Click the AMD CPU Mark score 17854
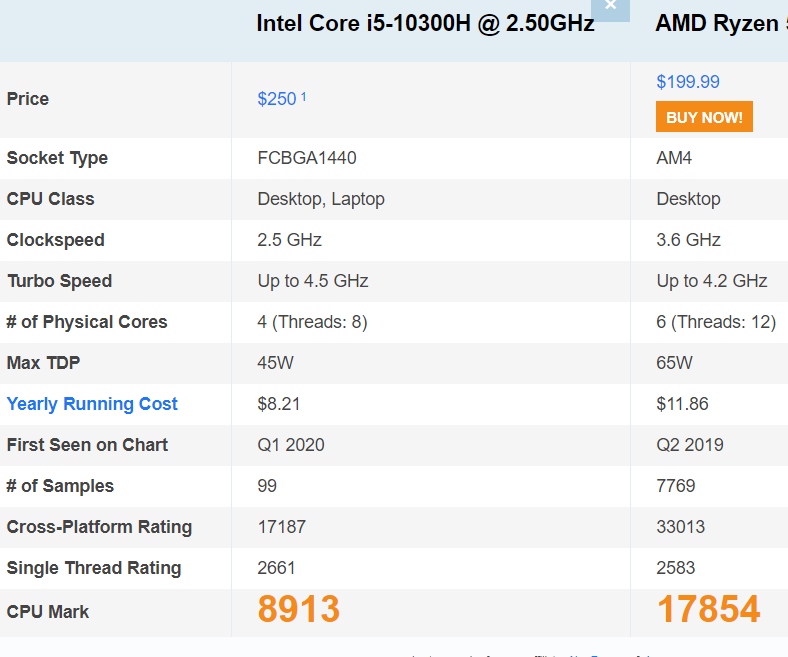 tap(708, 609)
